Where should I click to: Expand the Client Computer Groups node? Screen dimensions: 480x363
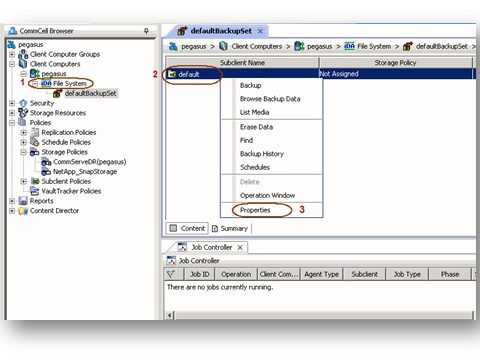(x=12, y=54)
